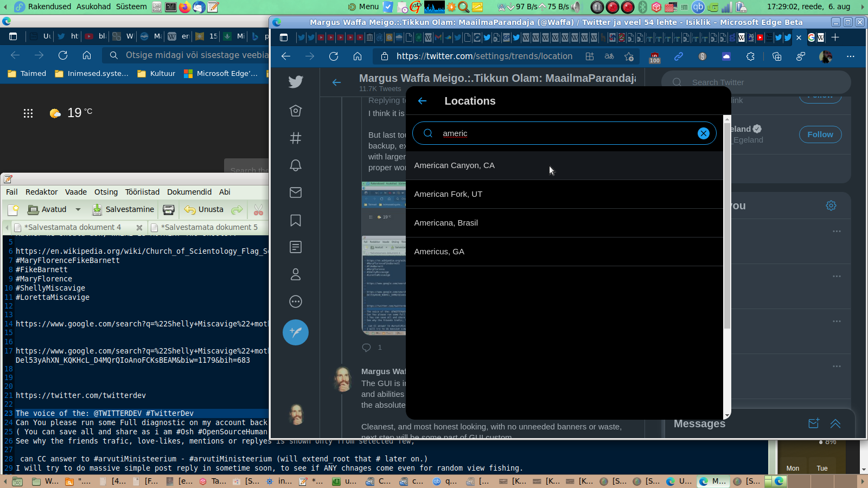The height and width of the screenshot is (488, 868).
Task: Click the reply icon under the tweet
Action: [x=367, y=348]
